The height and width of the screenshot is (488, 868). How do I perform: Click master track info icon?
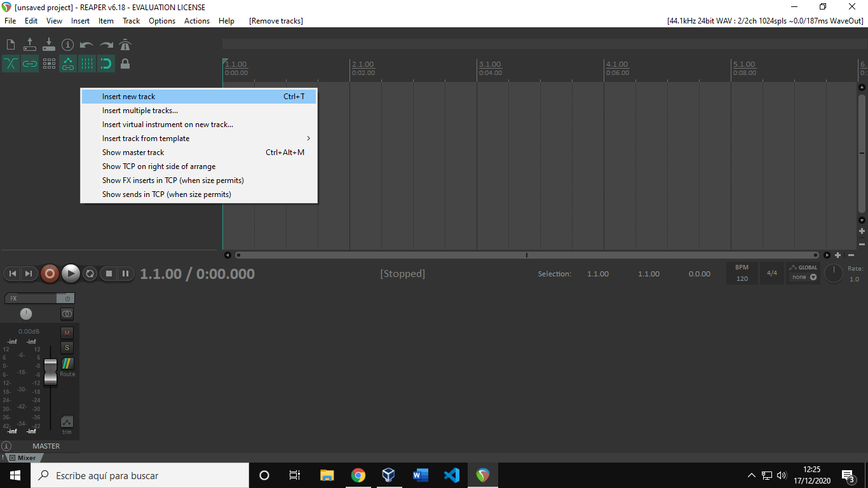6,446
